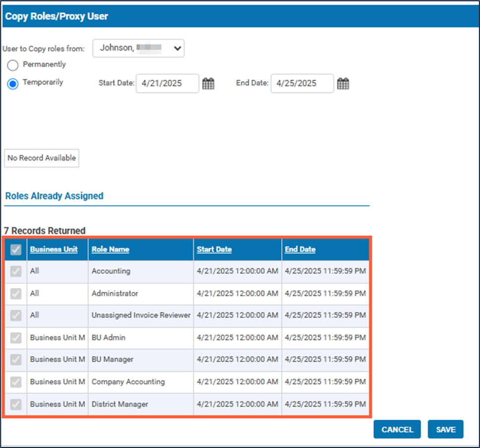Click the Unassigned Invoice Reviewer cell
The height and width of the screenshot is (448, 480).
pos(141,316)
